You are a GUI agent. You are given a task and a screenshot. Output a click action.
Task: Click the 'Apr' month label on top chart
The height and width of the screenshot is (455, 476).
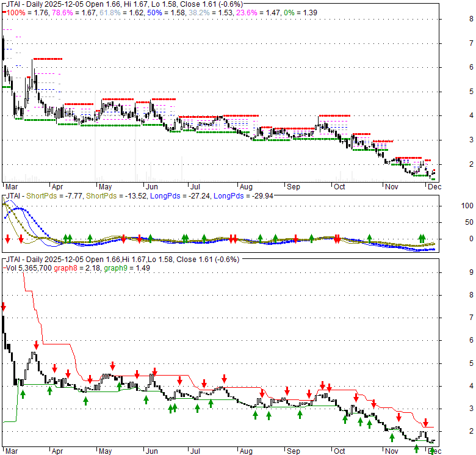click(x=57, y=187)
